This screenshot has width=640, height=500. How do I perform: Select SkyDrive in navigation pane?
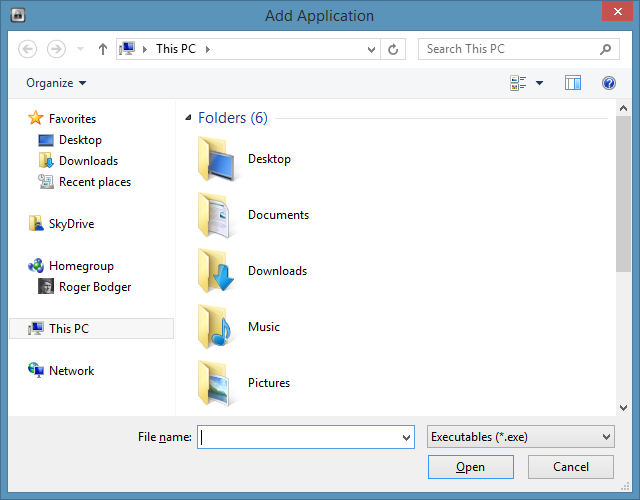(71, 224)
